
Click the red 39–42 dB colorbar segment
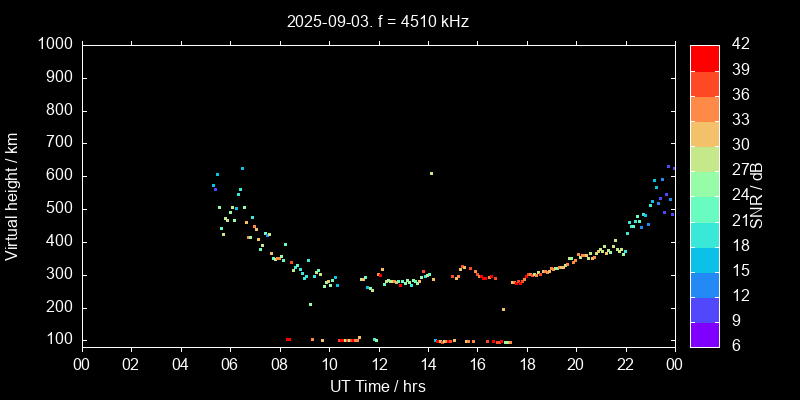[705, 57]
